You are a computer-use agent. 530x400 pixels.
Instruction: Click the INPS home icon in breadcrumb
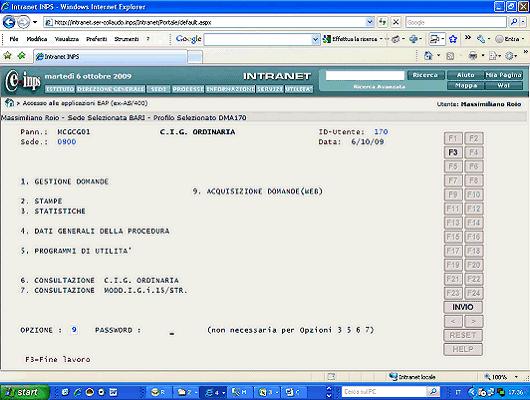9,103
